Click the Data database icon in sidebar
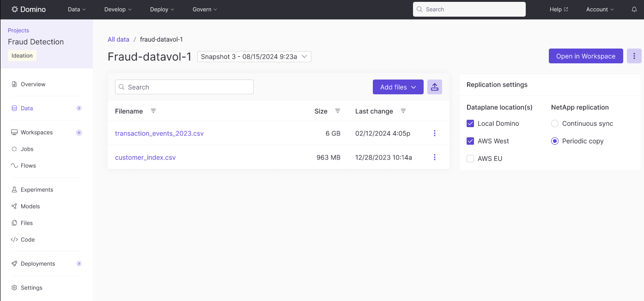The width and height of the screenshot is (644, 301). click(x=14, y=108)
